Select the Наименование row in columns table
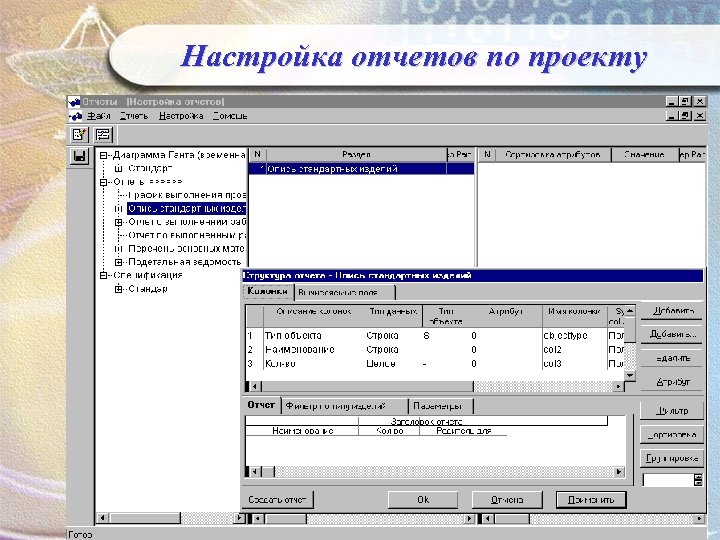 pos(434,350)
